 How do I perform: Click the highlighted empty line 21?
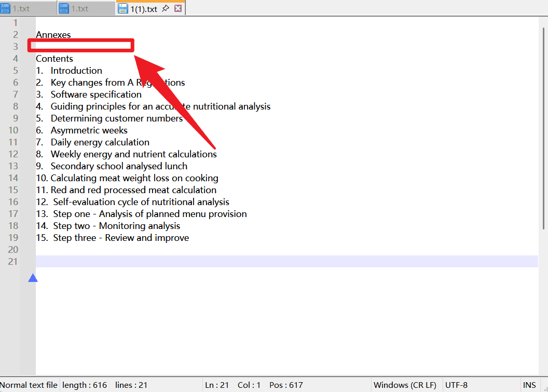coord(286,261)
